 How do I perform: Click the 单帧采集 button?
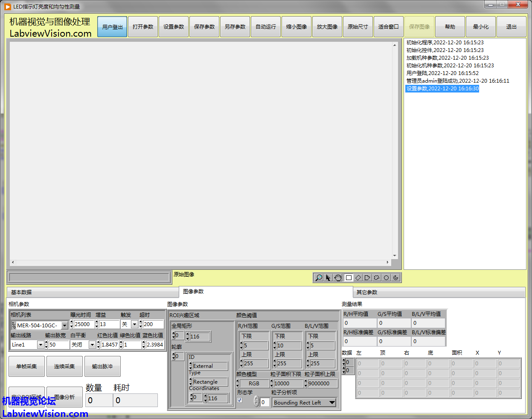26,367
